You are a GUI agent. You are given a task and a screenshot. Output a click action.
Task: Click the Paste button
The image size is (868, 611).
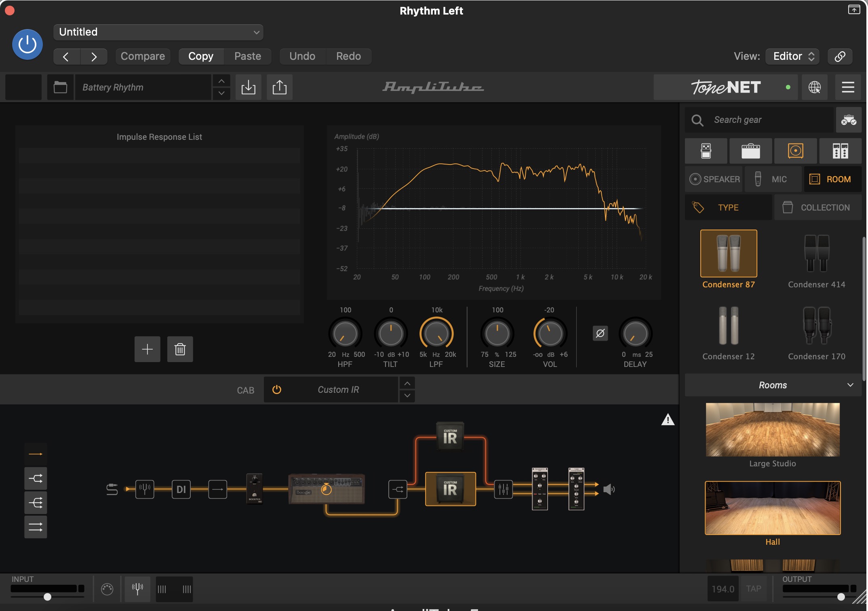point(248,57)
